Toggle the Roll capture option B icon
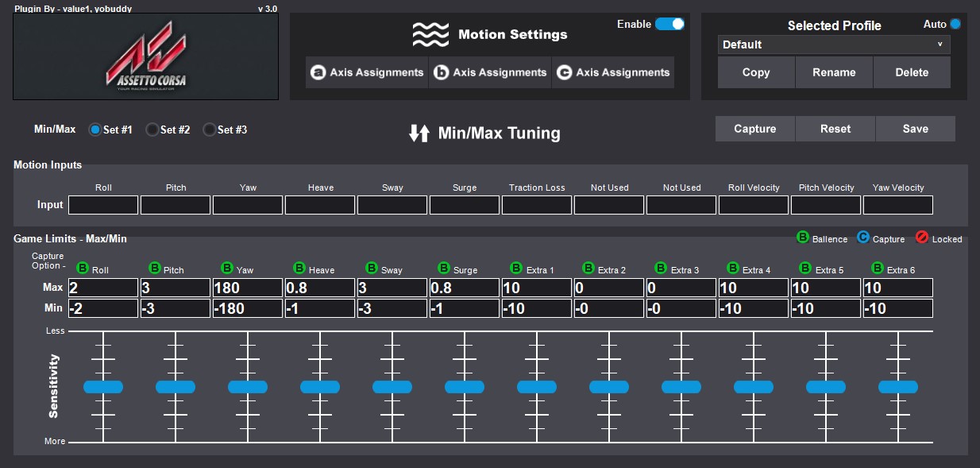980x468 pixels. [83, 269]
